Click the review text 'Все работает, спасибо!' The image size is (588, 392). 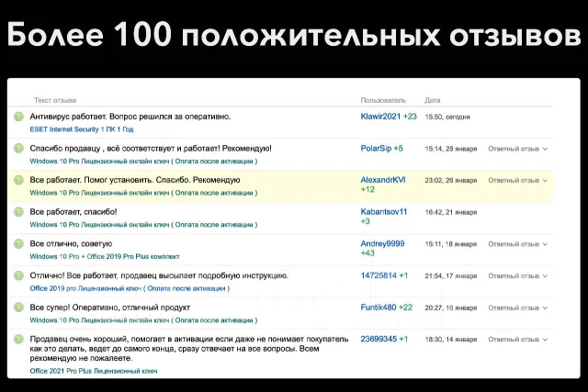pos(73,212)
